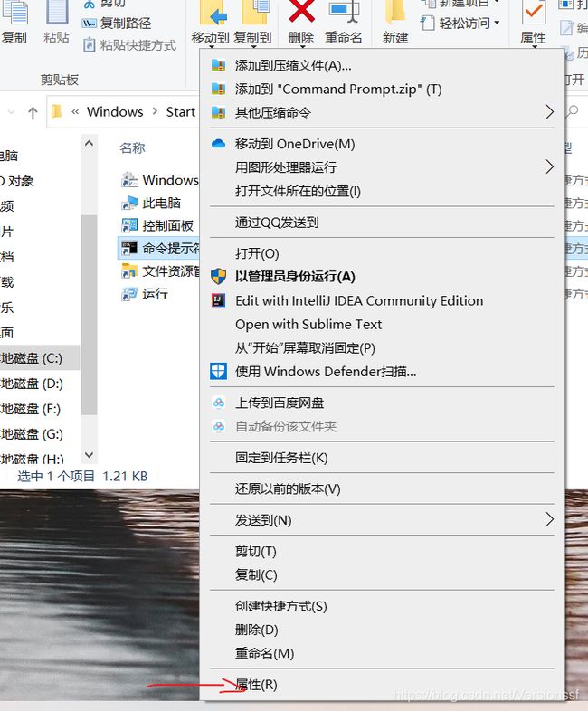This screenshot has width=588, height=711.
Task: Choose Open with Sublime Text
Action: click(x=382, y=324)
